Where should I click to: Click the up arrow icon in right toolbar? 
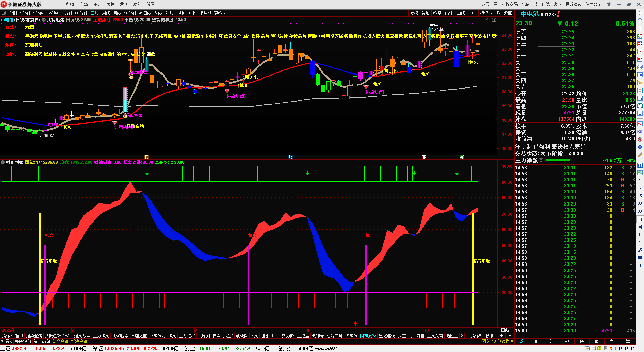click(640, 21)
